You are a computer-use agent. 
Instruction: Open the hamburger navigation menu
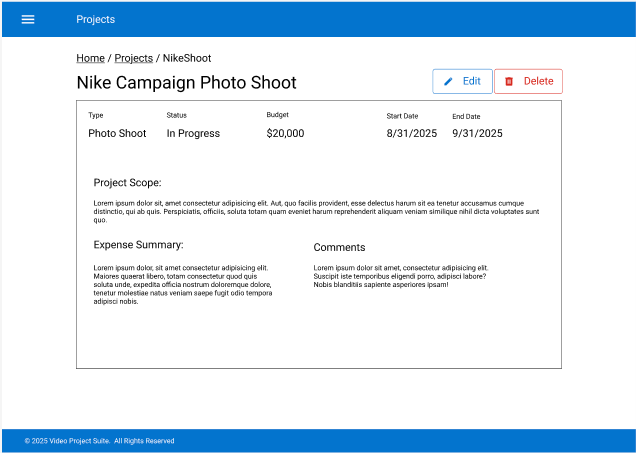(x=28, y=19)
